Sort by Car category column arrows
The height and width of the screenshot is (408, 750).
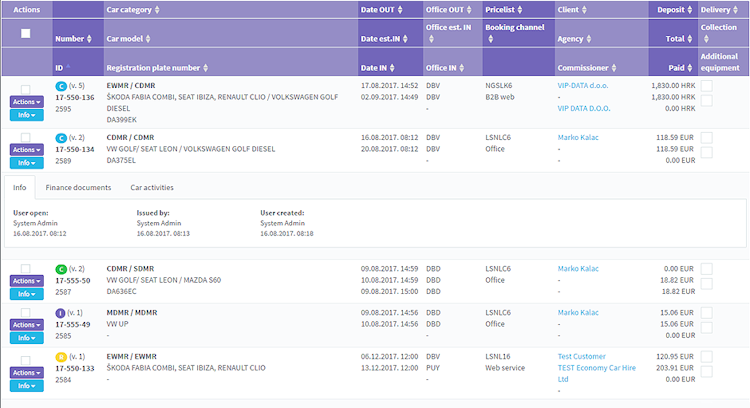[157, 10]
